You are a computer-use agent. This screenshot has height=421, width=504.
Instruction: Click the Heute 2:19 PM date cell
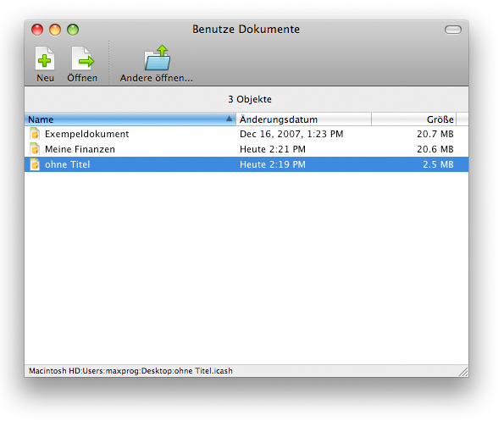pyautogui.click(x=273, y=164)
